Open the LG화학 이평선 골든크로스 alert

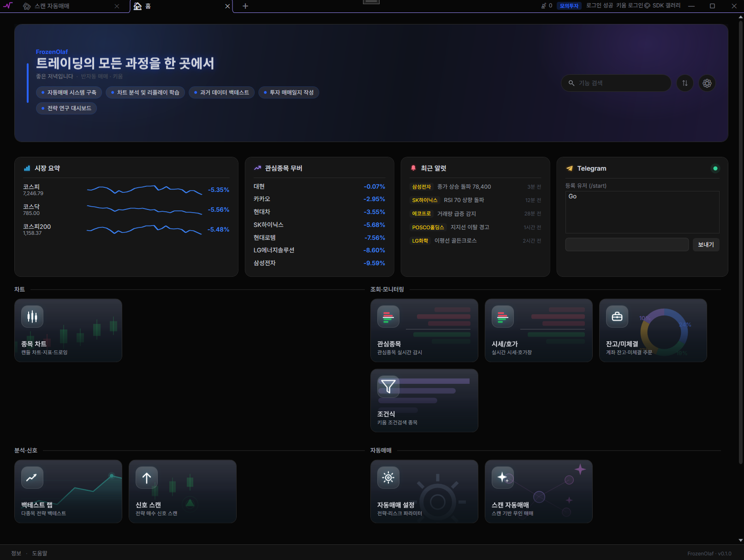[476, 240]
